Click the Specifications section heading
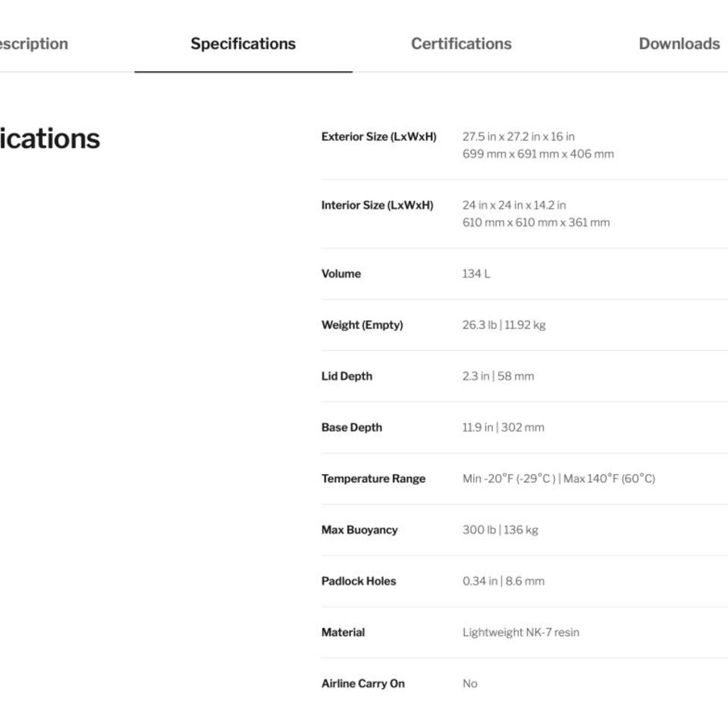This screenshot has width=728, height=728. [x=50, y=138]
